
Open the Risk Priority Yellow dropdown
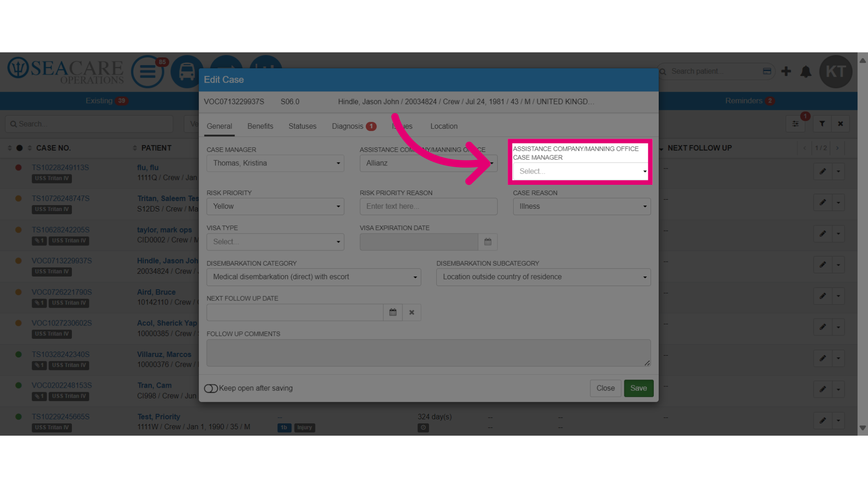click(x=275, y=206)
